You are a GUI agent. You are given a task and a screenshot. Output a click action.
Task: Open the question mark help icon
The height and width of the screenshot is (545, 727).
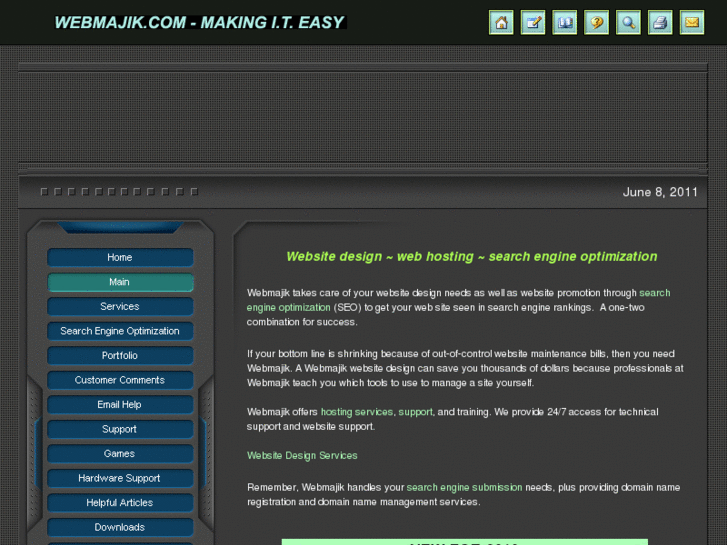point(596,22)
